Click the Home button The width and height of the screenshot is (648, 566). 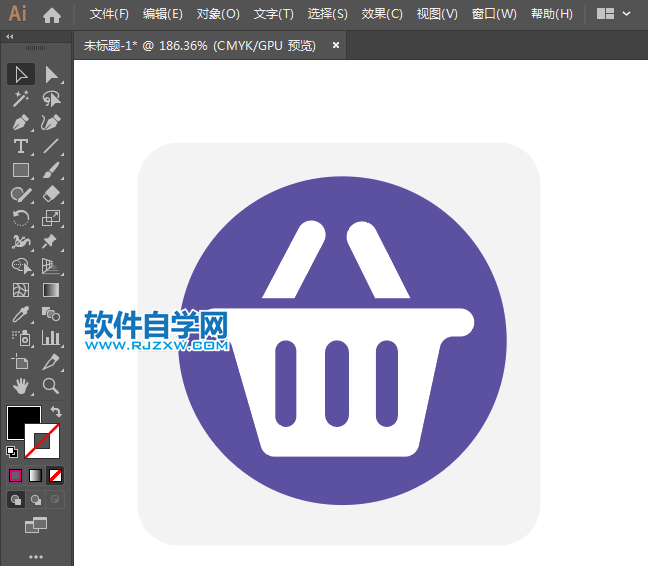[x=52, y=14]
